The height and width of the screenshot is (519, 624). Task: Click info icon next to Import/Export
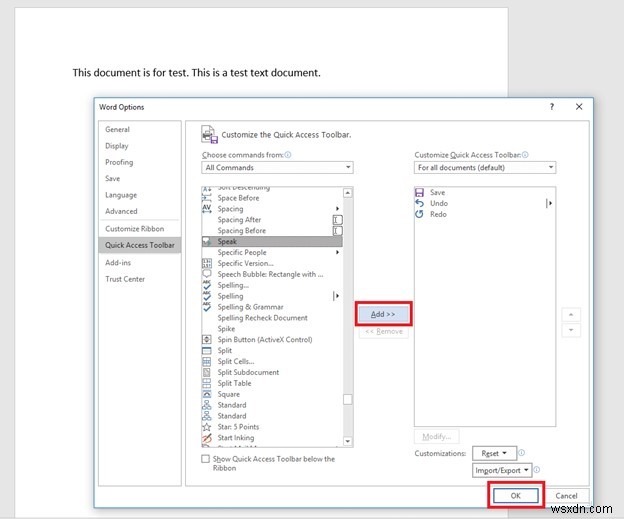point(536,470)
